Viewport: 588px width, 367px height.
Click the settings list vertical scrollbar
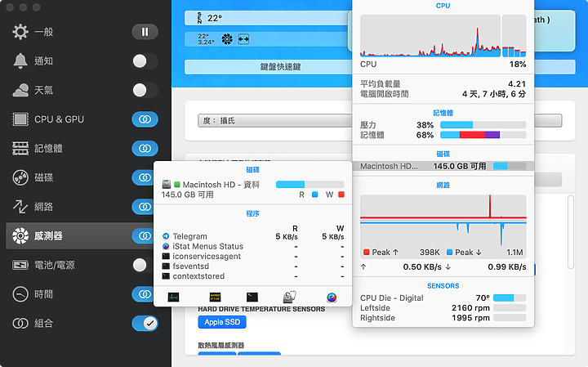coord(570,231)
